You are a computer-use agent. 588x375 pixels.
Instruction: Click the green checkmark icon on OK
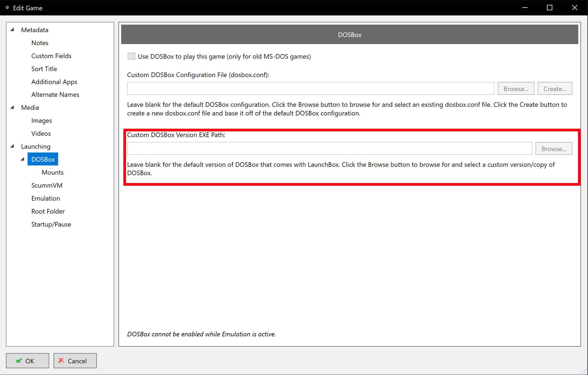19,360
